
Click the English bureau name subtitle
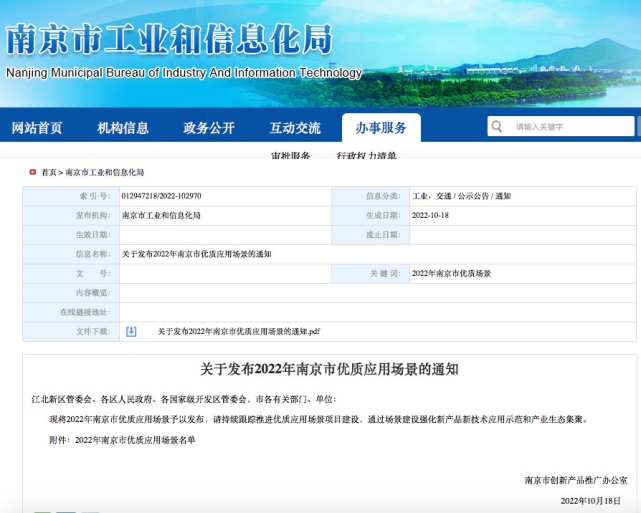pyautogui.click(x=183, y=73)
